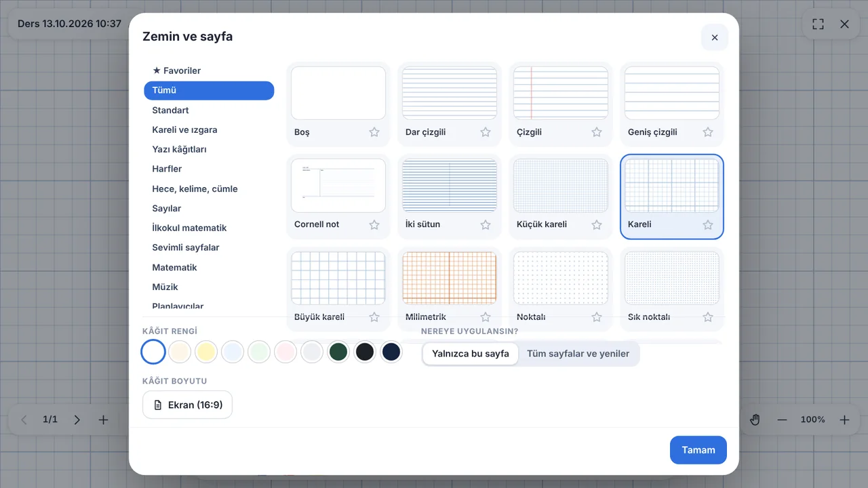
Task: Open the Ekran (16:9) paper size selector
Action: (187, 405)
